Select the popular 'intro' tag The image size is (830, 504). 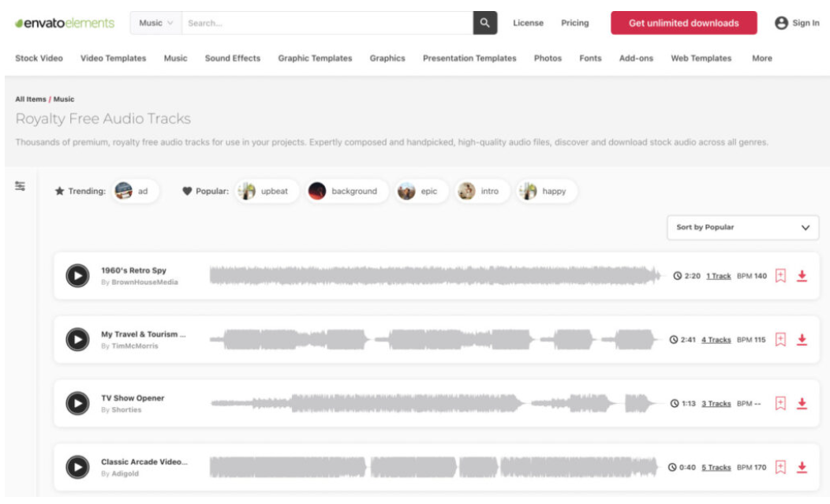click(x=482, y=191)
